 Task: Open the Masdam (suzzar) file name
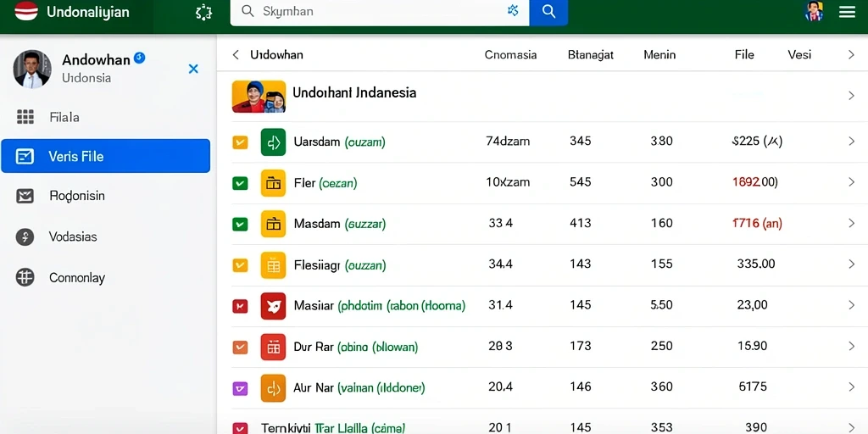pyautogui.click(x=340, y=224)
